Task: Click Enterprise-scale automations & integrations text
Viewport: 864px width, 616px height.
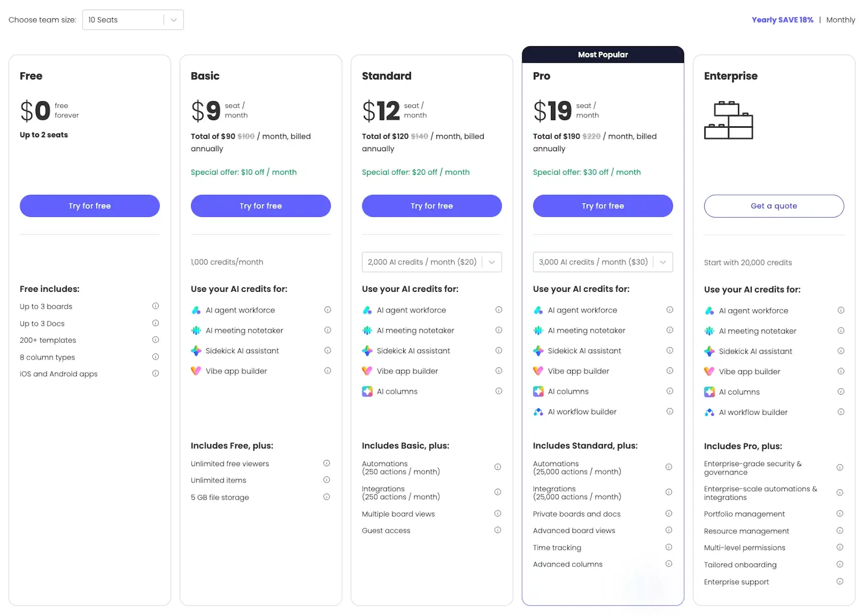Action: 760,493
